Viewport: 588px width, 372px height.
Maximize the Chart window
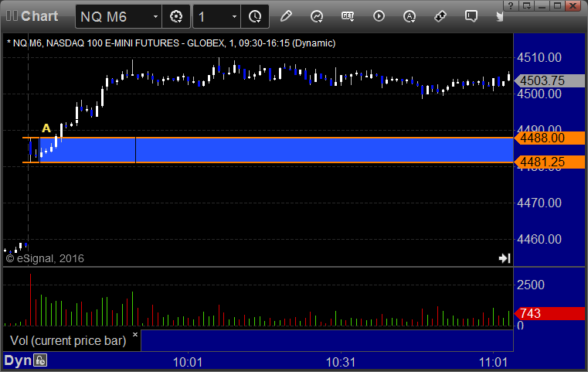click(x=558, y=5)
